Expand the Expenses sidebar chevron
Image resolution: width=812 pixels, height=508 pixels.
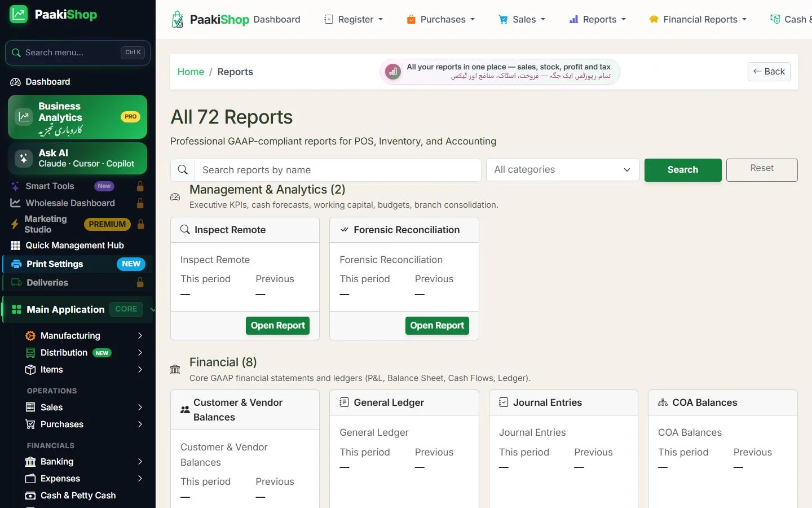pyautogui.click(x=140, y=479)
